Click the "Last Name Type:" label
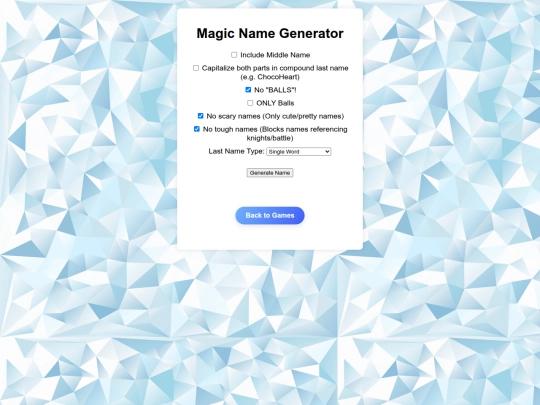 (236, 151)
